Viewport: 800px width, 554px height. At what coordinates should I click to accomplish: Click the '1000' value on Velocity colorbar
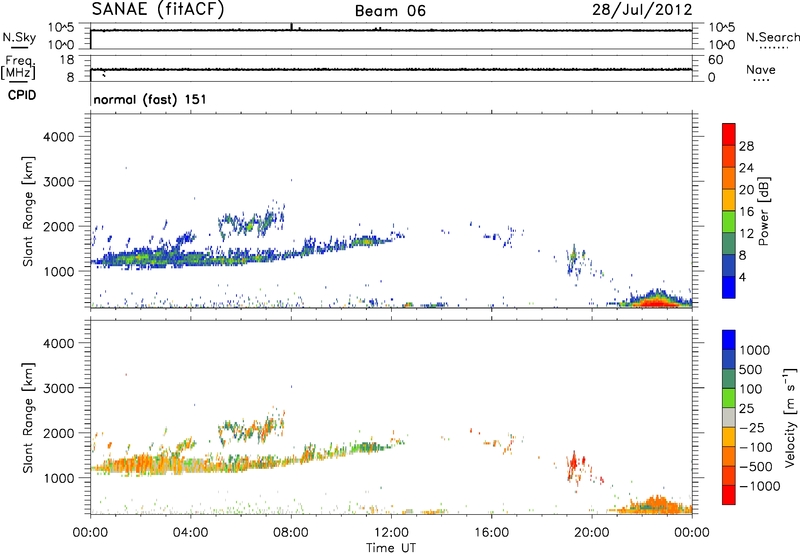[755, 350]
